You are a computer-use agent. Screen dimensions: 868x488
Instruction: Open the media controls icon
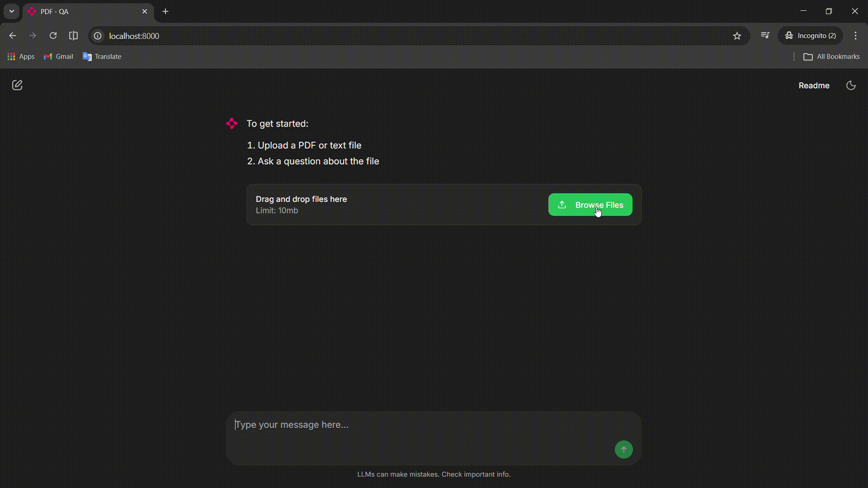pyautogui.click(x=765, y=35)
